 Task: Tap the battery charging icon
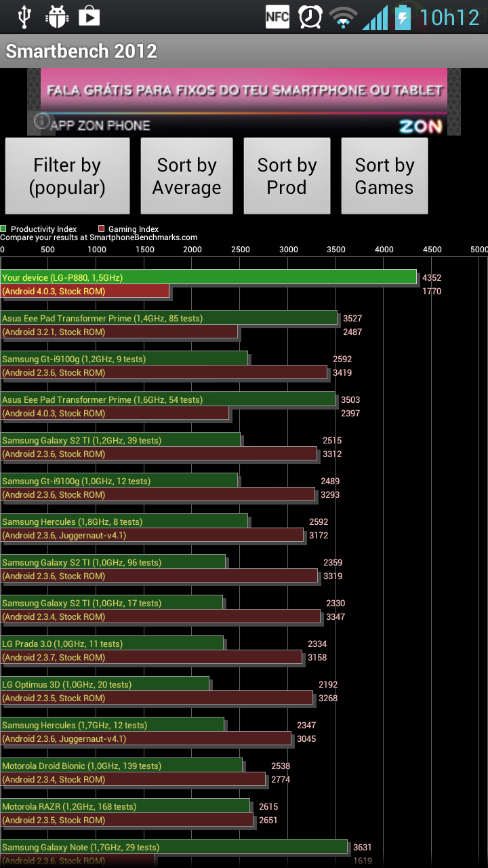[403, 17]
